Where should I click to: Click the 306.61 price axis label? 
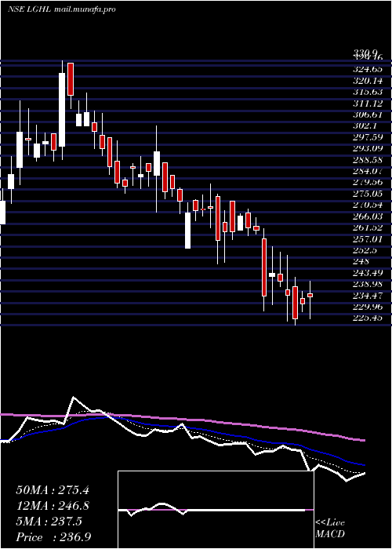pos(368,115)
